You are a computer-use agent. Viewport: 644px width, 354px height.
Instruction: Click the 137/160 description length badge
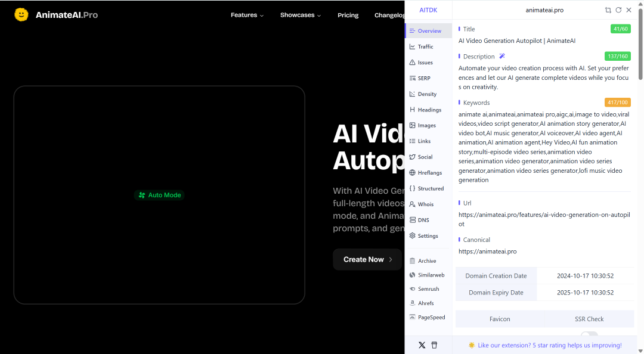point(617,56)
